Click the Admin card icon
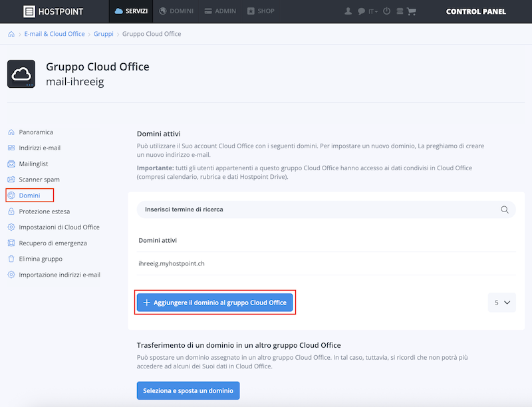 tap(208, 11)
